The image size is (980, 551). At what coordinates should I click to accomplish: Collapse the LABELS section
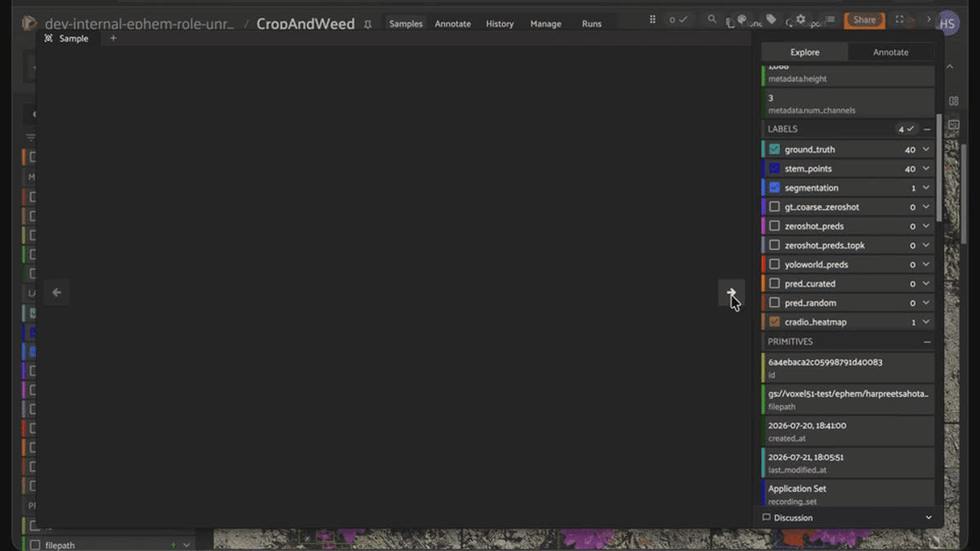click(927, 129)
